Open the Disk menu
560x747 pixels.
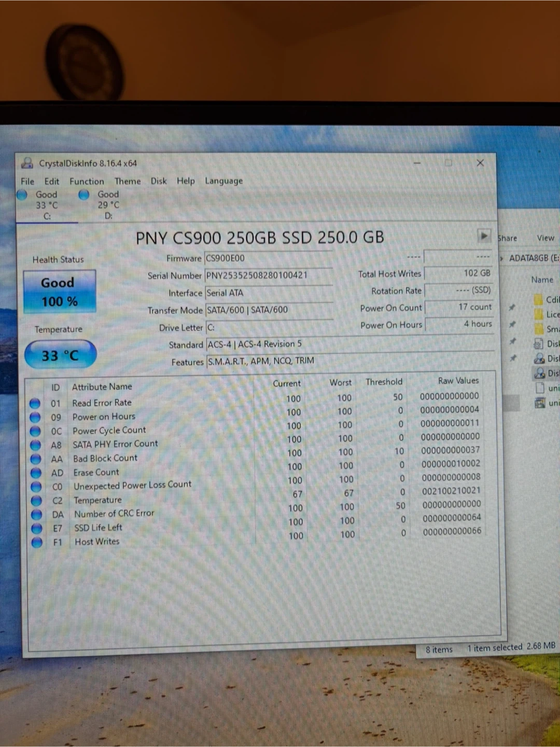(159, 181)
